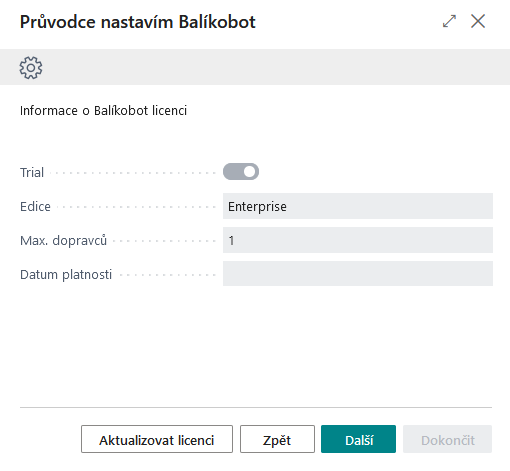Expand the wizard dialog to full size

tap(449, 21)
